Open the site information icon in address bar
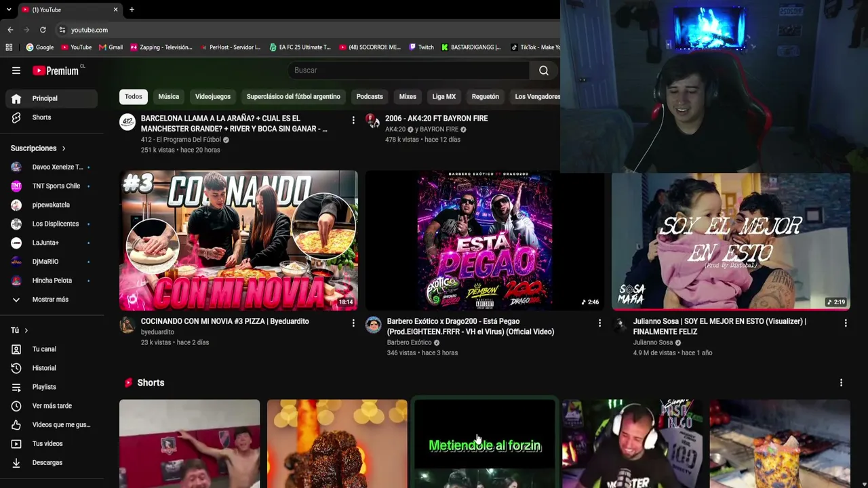The image size is (868, 488). click(x=62, y=30)
